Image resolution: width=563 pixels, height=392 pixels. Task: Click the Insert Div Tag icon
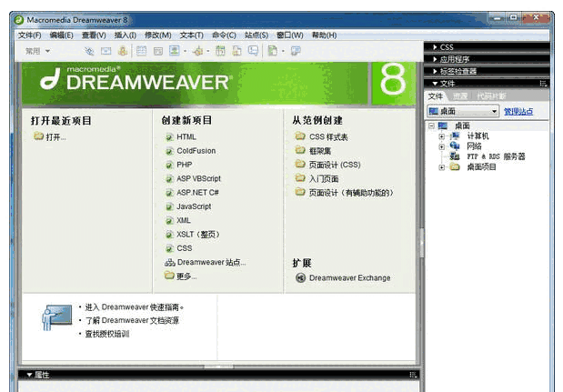click(x=158, y=51)
